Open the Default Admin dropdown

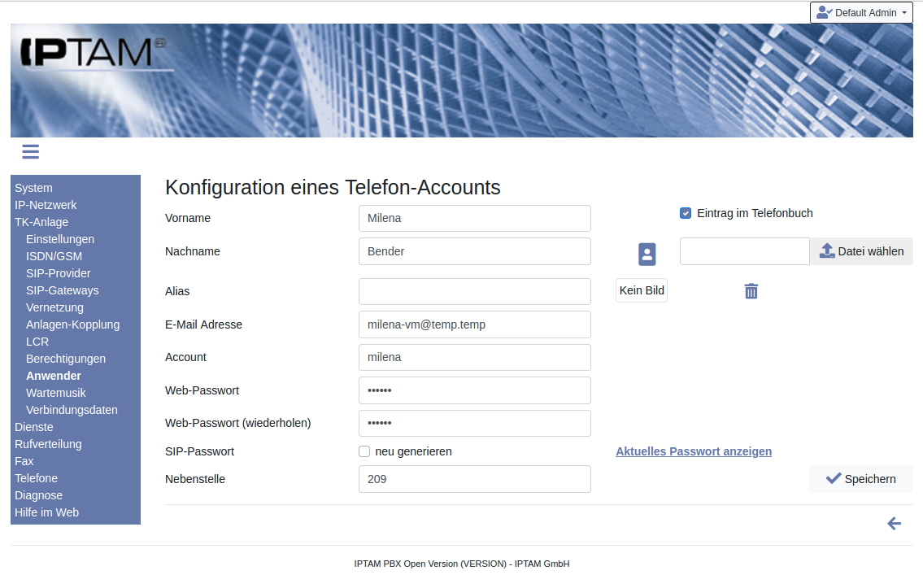[861, 13]
